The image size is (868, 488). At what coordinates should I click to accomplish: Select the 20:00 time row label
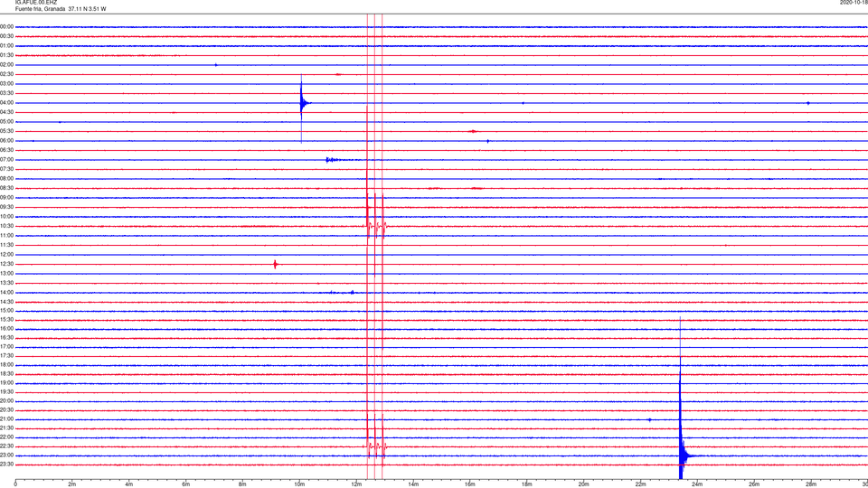coord(6,401)
